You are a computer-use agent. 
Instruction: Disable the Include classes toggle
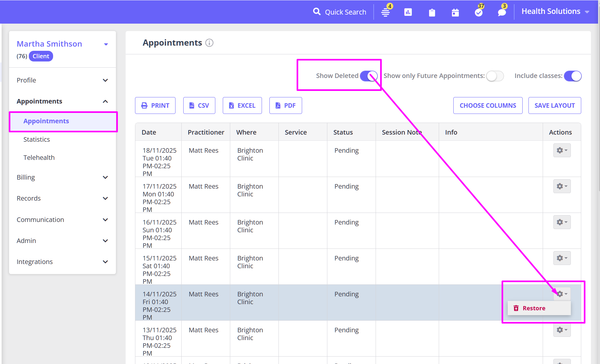coord(572,76)
